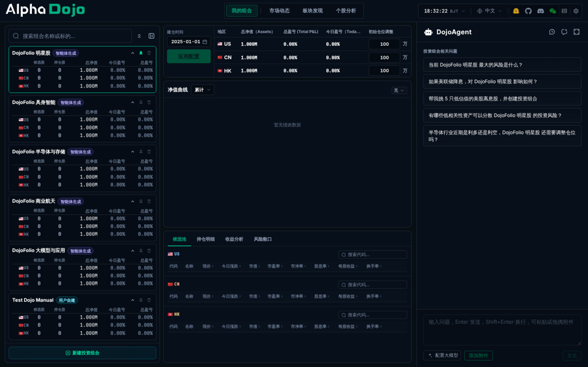
Task: Click the 应用配置 button
Action: point(189,57)
